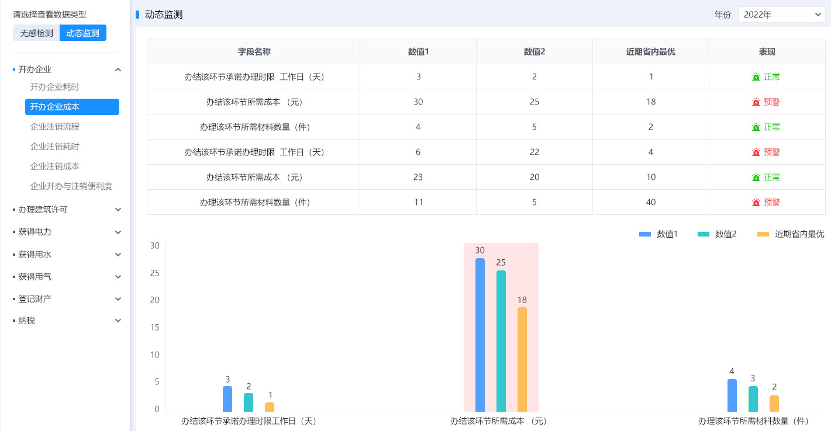
Task: Select 开办企业耗时 in the sidebar
Action: click(x=55, y=88)
